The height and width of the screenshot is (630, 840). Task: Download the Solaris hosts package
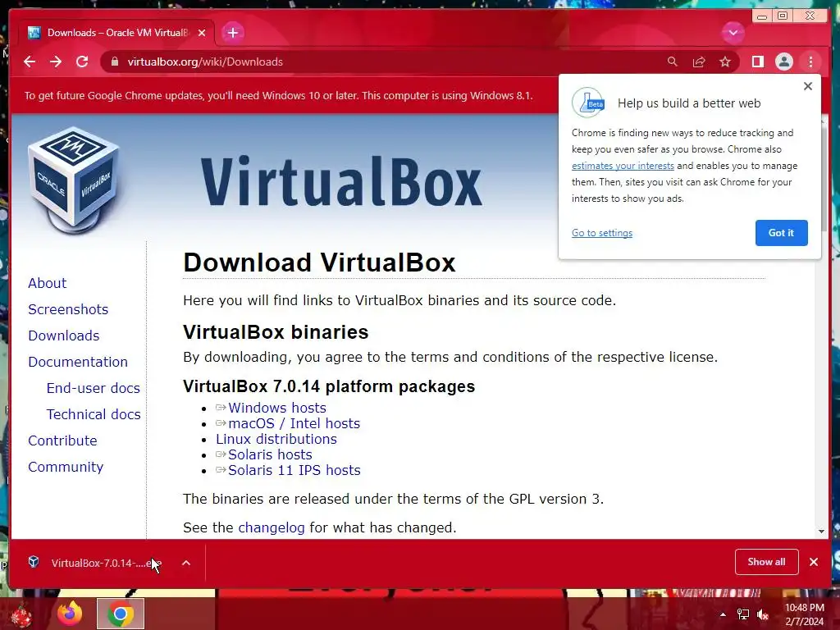[270, 454]
